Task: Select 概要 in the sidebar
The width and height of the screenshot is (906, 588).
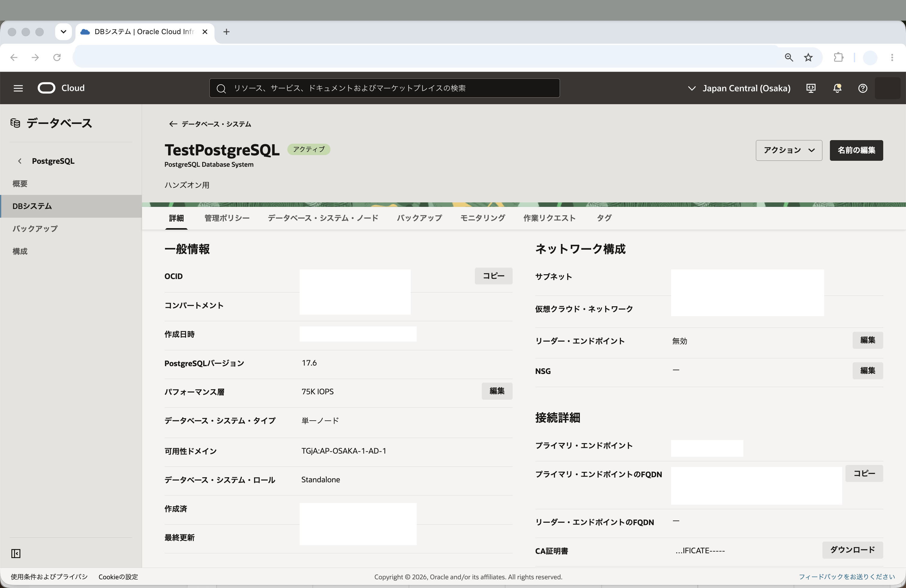Action: 71,184
